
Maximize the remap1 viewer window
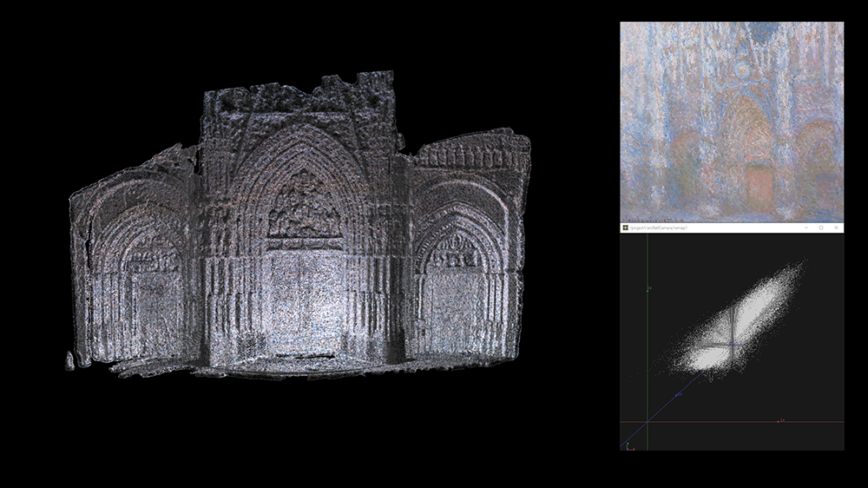821,228
